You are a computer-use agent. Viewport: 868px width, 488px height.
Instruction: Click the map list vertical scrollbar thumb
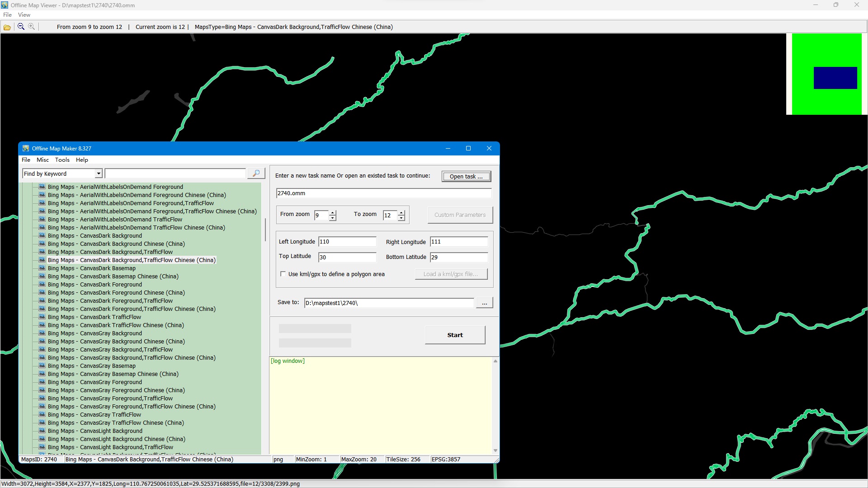pos(265,230)
